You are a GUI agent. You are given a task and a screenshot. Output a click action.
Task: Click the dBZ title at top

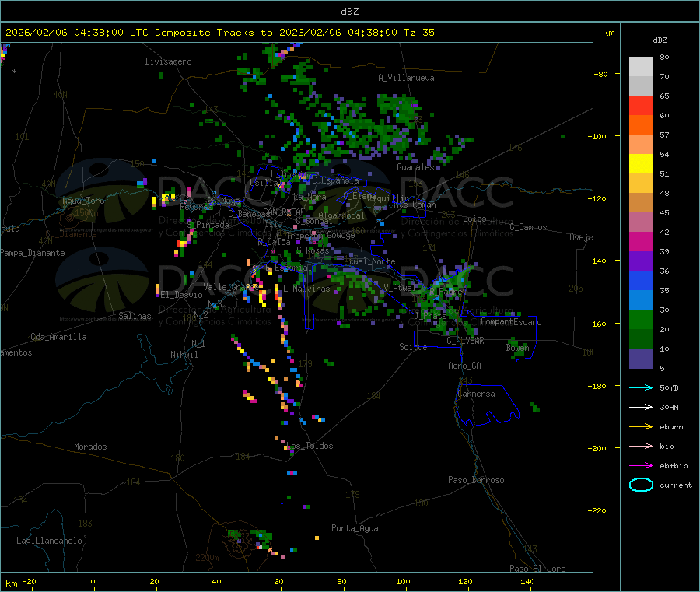(349, 12)
